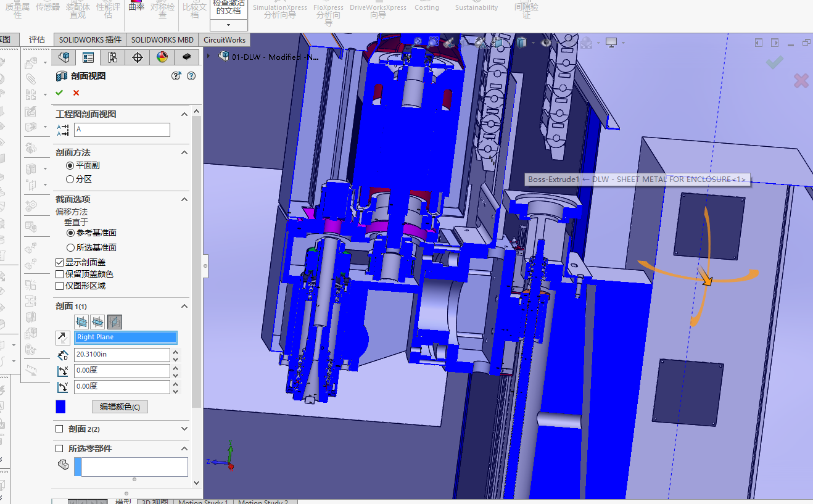Open the DimXpertManager crosshair tab

tap(138, 57)
